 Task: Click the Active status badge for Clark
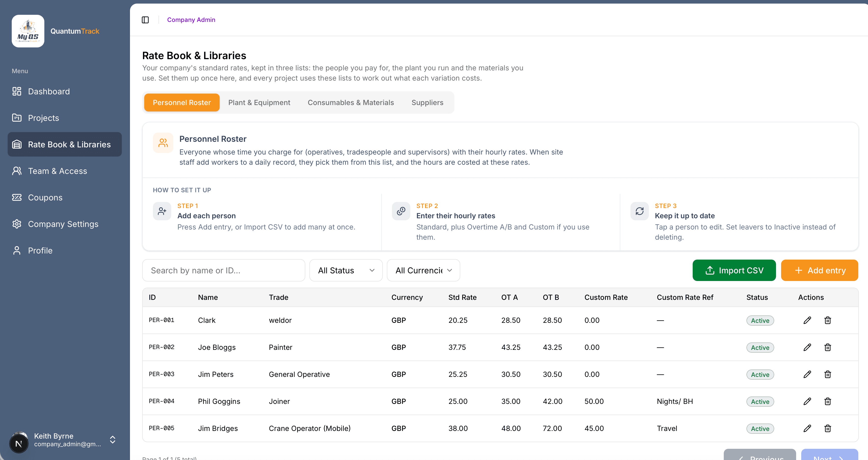[760, 320]
